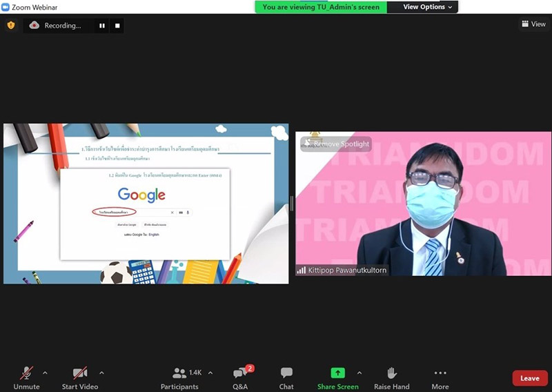The image size is (552, 392).
Task: Click the green Share Screen button
Action: point(337,378)
